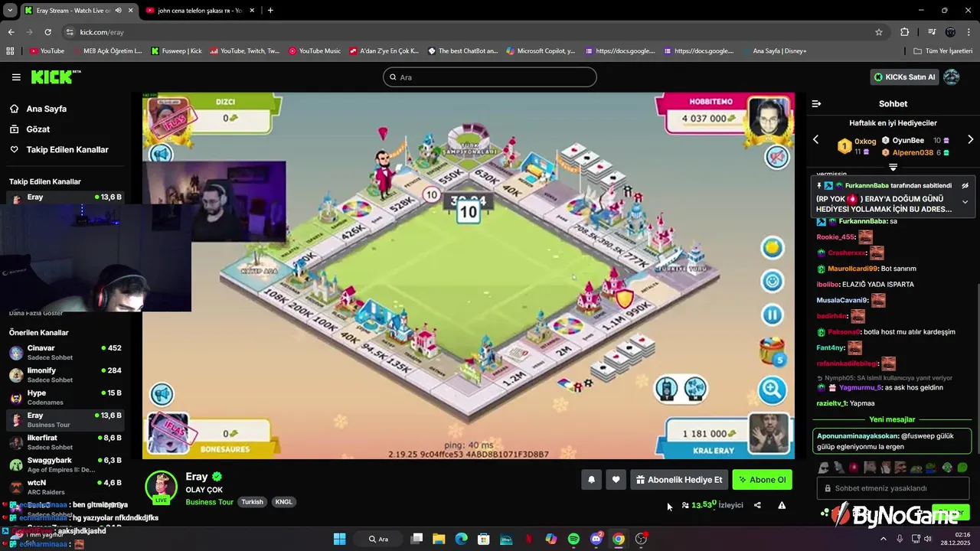This screenshot has width=980, height=551.
Task: Open the Kick hamburger menu
Action: 16,77
